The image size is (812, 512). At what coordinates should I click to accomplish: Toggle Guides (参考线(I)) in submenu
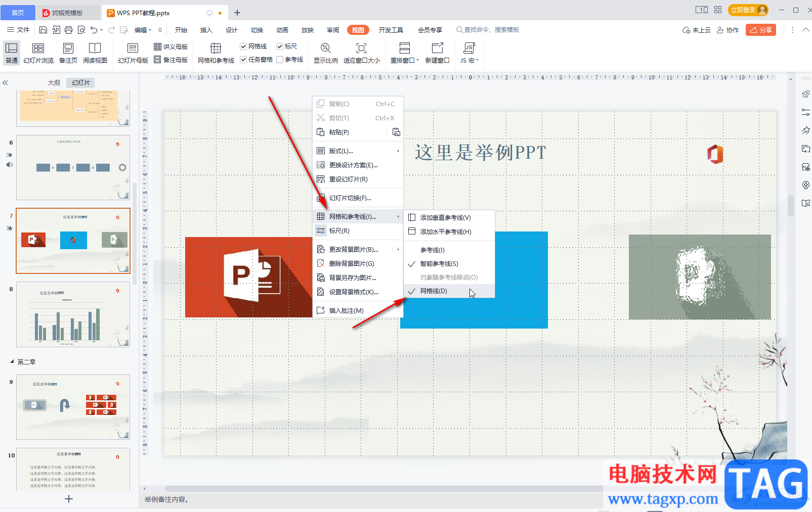point(449,250)
